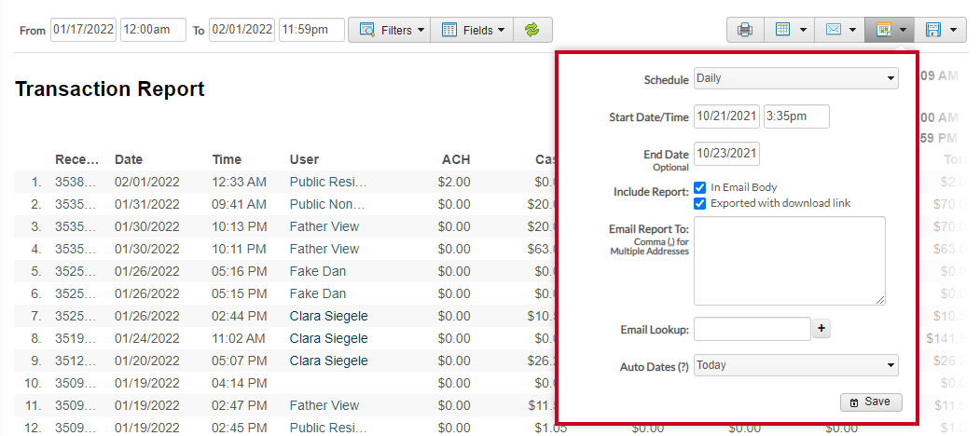Click time 02:45 PM in row 12
The height and width of the screenshot is (436, 980).
pyautogui.click(x=240, y=428)
